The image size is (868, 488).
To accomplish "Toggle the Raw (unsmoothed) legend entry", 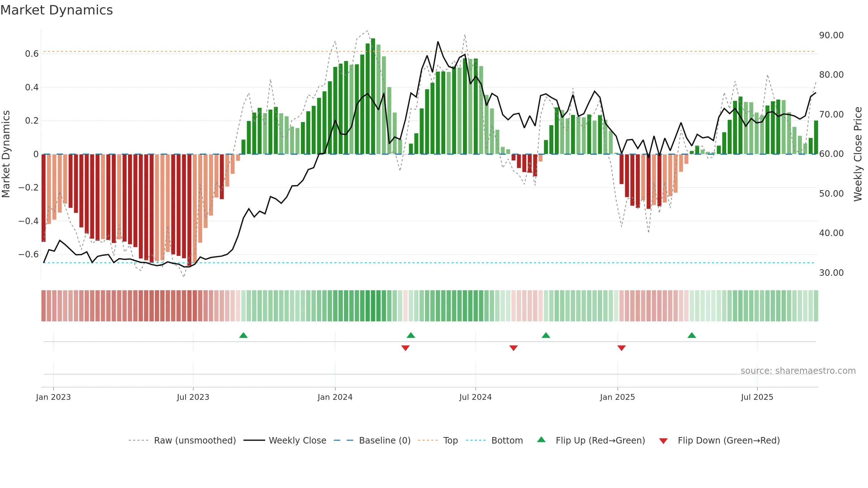I will 182,440.
